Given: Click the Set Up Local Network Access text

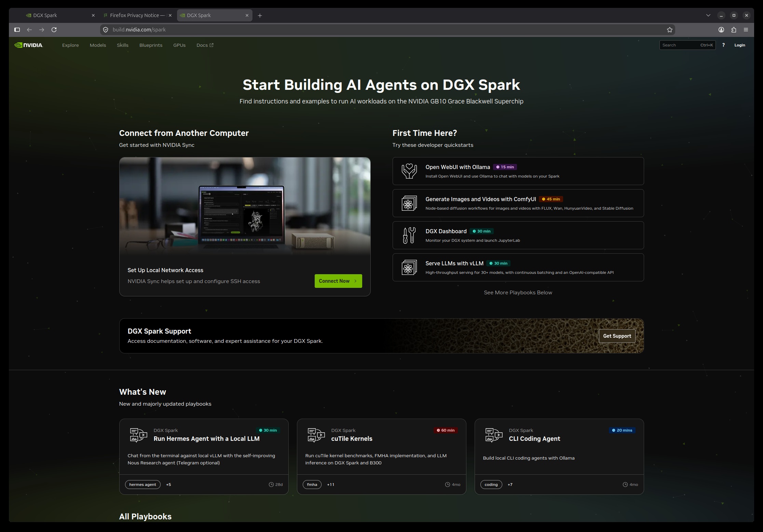Looking at the screenshot, I should coord(165,270).
